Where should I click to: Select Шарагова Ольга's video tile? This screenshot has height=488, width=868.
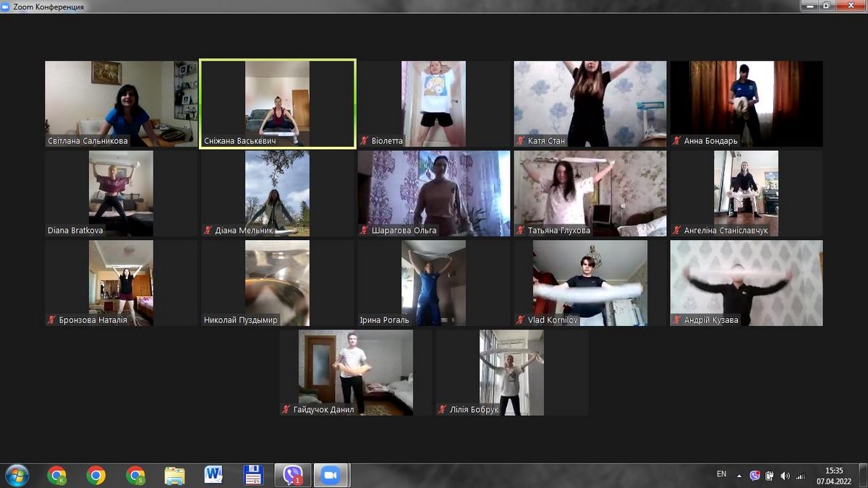point(434,192)
